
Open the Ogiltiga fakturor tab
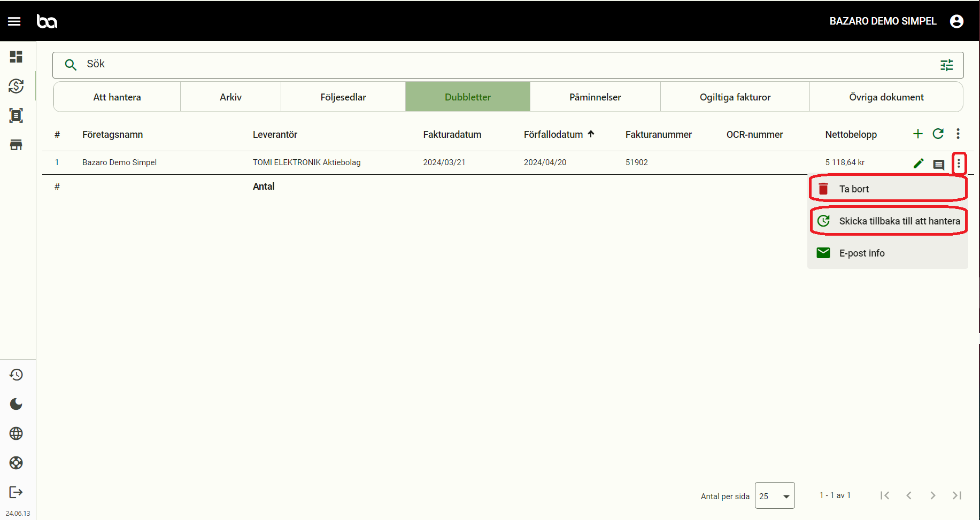735,97
